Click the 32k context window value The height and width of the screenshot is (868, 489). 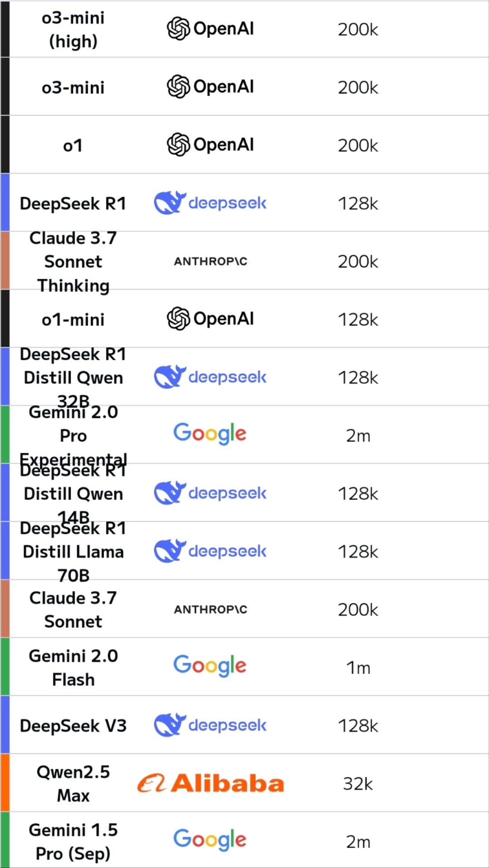[x=358, y=784]
